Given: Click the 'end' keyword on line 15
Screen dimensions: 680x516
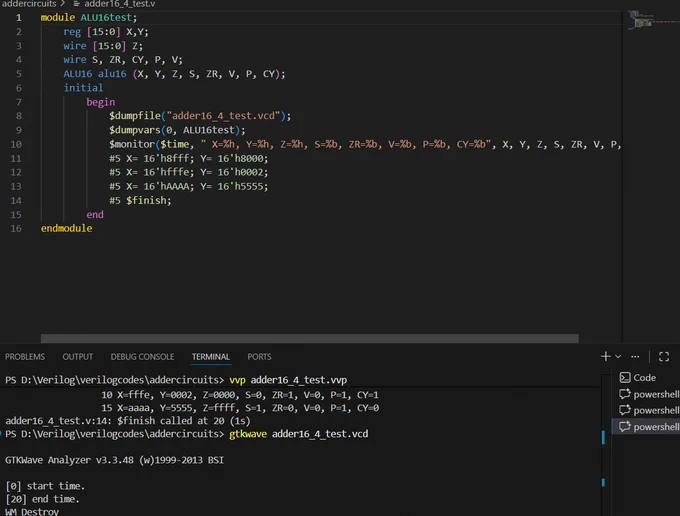Looking at the screenshot, I should (x=95, y=215).
